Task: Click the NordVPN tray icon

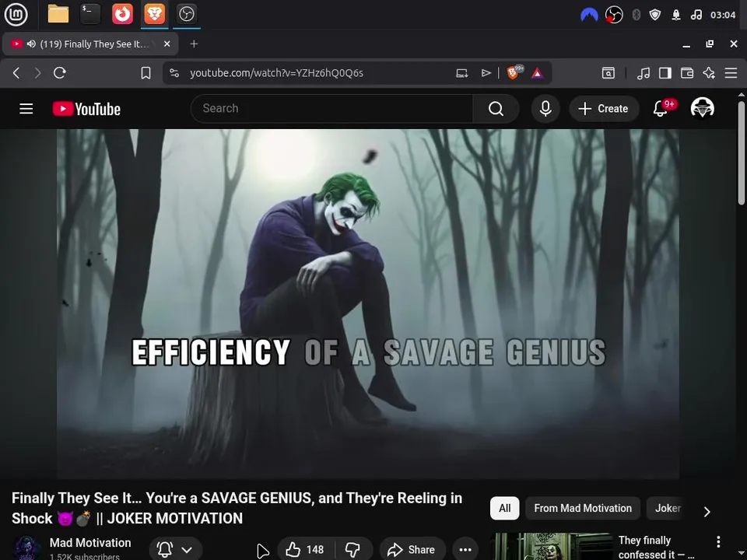Action: [589, 15]
